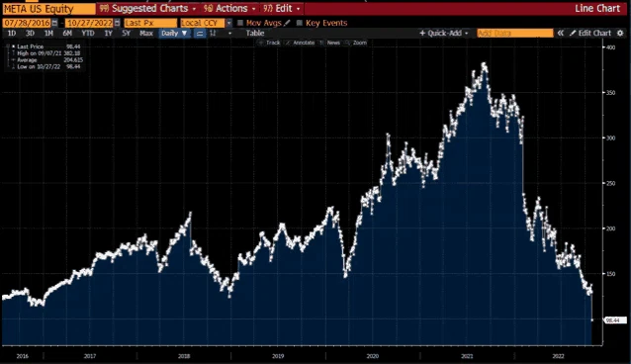The width and height of the screenshot is (631, 364).
Task: Click the Mov Avgs pencil edit icon
Action: click(x=287, y=23)
